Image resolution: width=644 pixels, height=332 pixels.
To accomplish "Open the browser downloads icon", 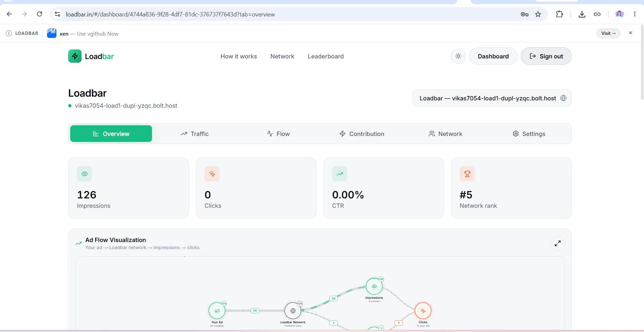I will 582,14.
